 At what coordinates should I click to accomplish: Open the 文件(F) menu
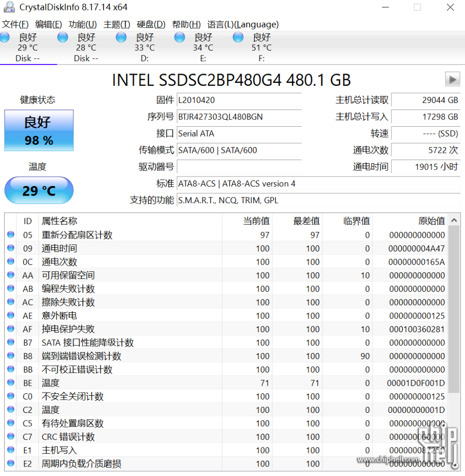[15, 24]
